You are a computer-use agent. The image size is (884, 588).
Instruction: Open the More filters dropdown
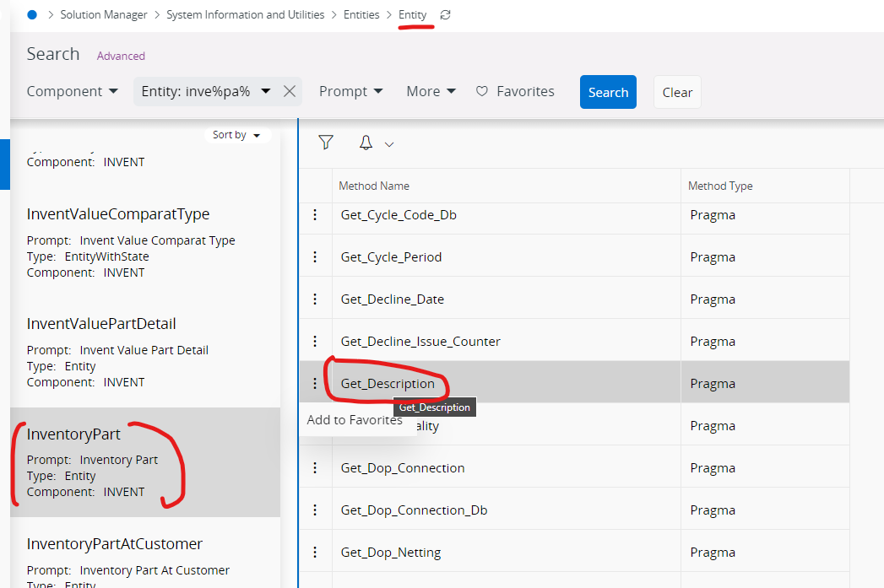[431, 91]
